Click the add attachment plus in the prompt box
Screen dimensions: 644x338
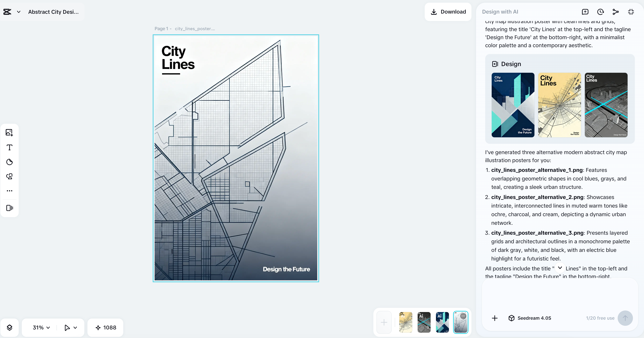495,318
